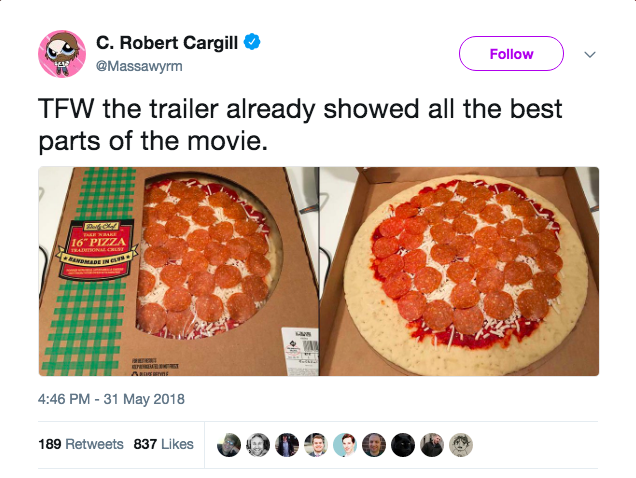Click the third liker avatar in the row
Screen dimensions: 636x478
pos(287,445)
